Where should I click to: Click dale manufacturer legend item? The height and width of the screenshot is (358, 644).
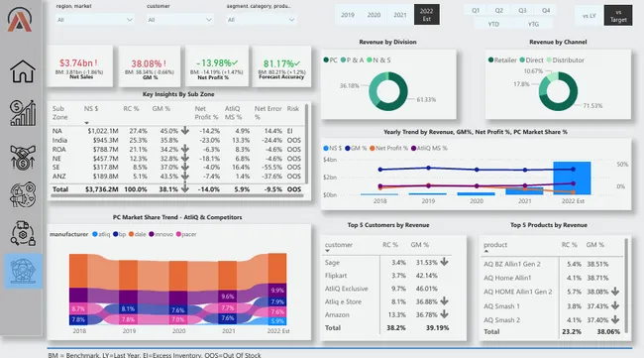coord(137,234)
